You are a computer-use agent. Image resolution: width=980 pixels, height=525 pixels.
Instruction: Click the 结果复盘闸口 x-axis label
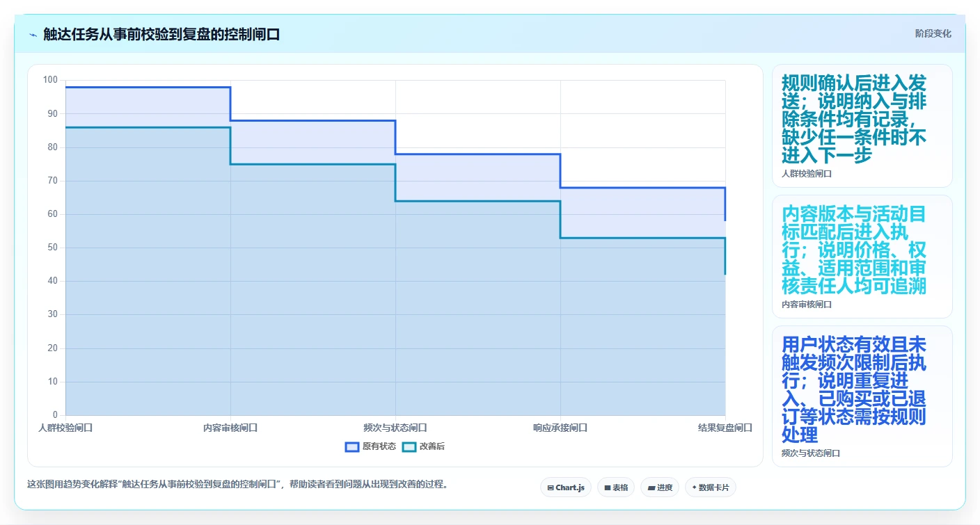click(x=725, y=428)
